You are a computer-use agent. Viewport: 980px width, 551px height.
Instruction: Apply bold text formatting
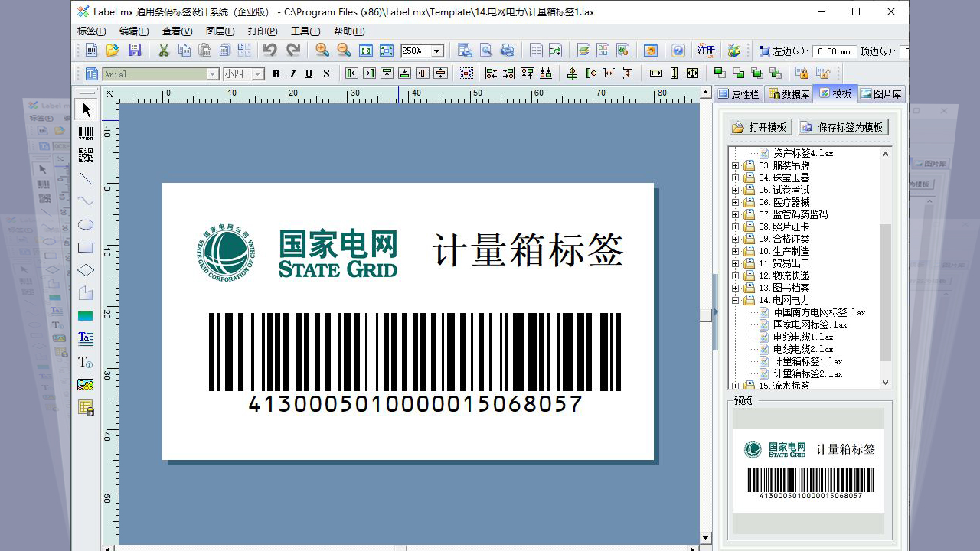[x=276, y=73]
